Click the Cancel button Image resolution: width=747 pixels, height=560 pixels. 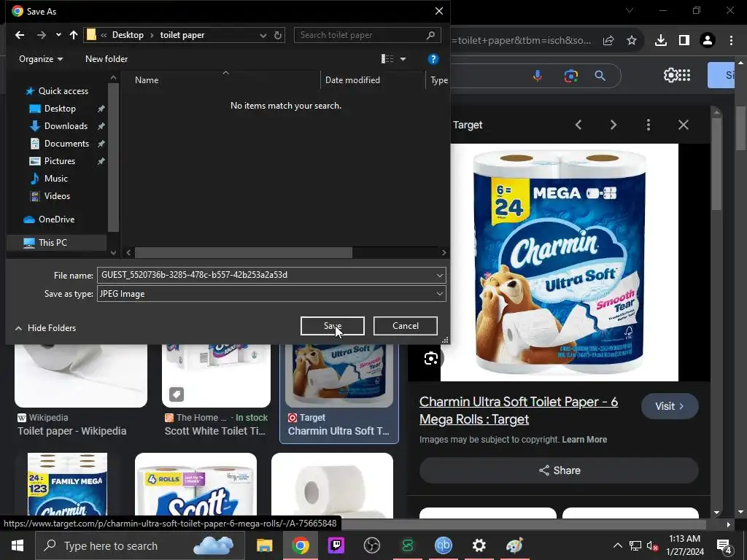coord(406,326)
